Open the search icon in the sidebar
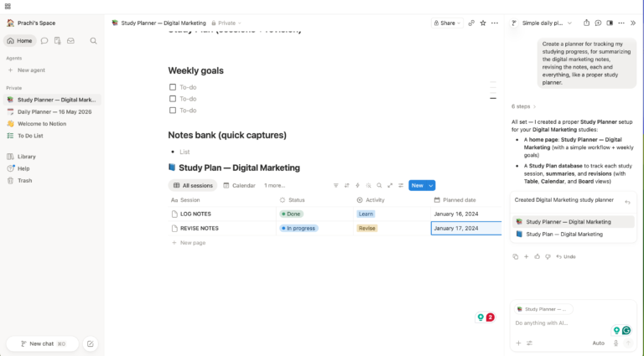 93,40
